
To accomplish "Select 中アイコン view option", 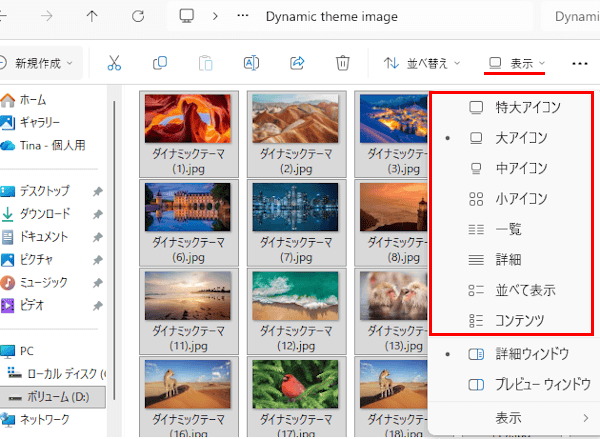I will 511,168.
